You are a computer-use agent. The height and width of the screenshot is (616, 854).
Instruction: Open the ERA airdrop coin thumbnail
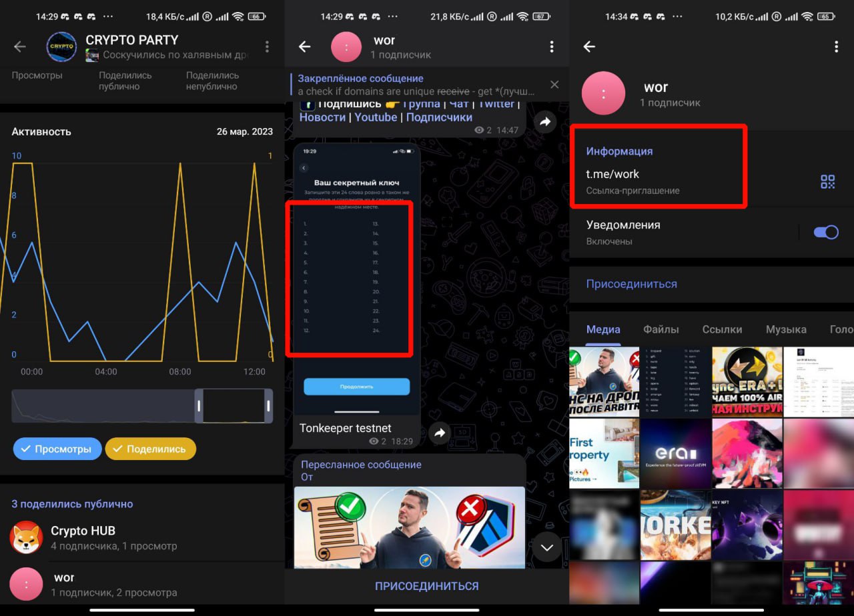(x=747, y=382)
